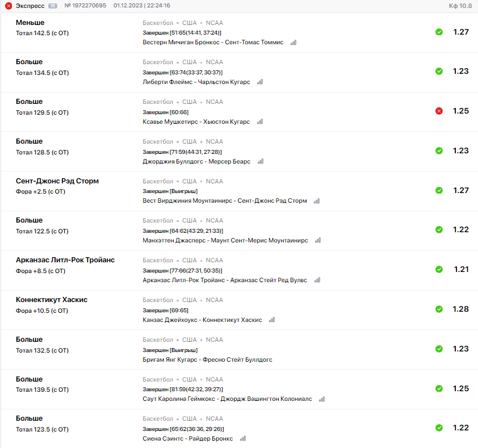Click the Фора +8.5 (с ОТ) line
This screenshot has height=448, width=478.
pos(40,271)
